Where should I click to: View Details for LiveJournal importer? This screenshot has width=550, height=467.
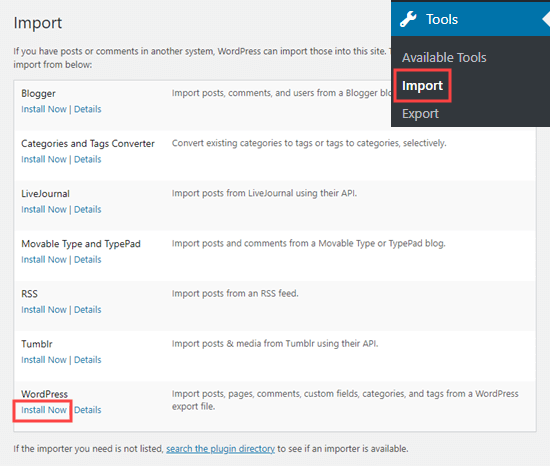coord(88,209)
